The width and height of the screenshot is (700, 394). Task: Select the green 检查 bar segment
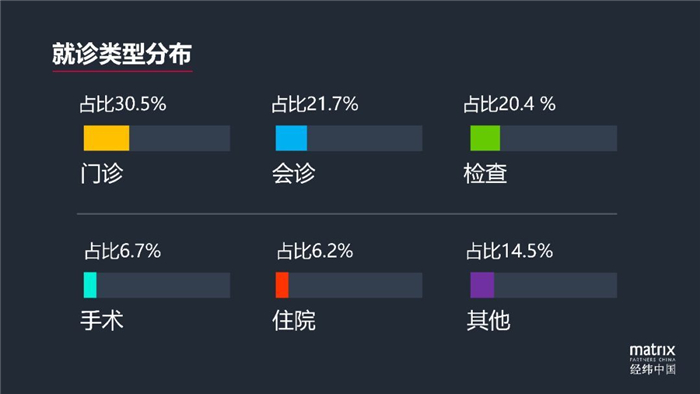tap(485, 138)
